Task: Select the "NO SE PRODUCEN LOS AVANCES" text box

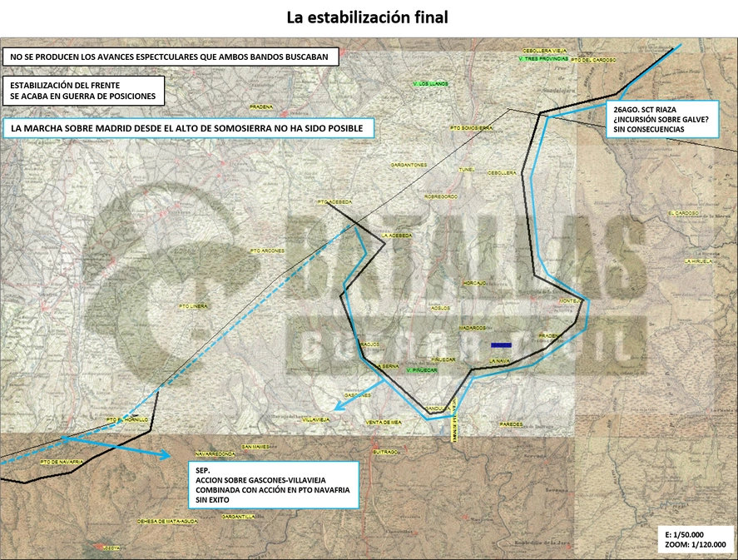Action: 171,57
